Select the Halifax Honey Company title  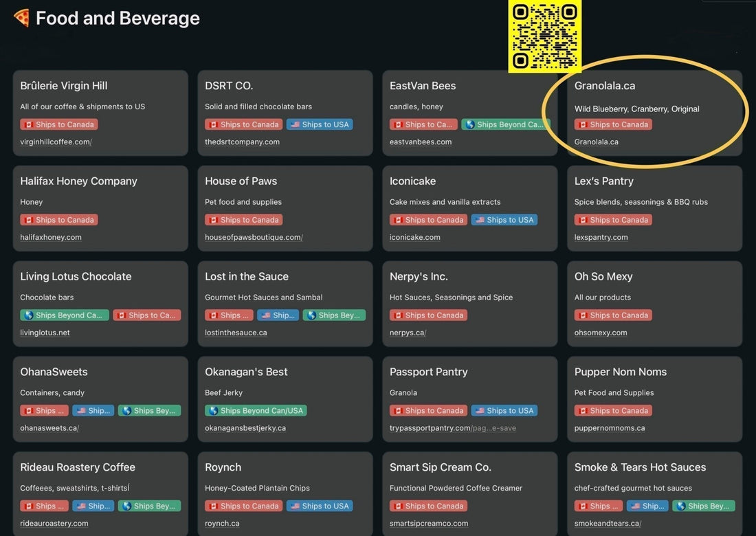coord(78,181)
